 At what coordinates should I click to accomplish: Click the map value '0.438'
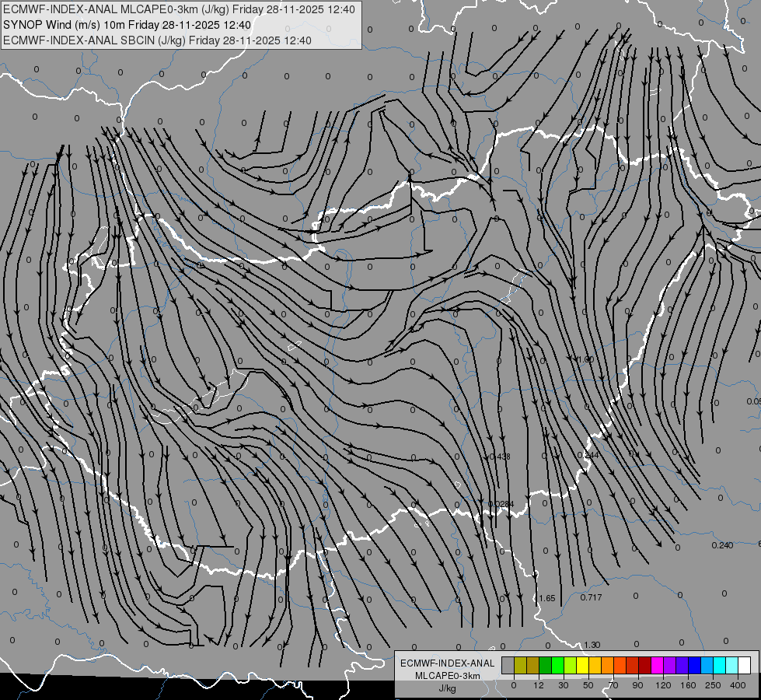[500, 457]
